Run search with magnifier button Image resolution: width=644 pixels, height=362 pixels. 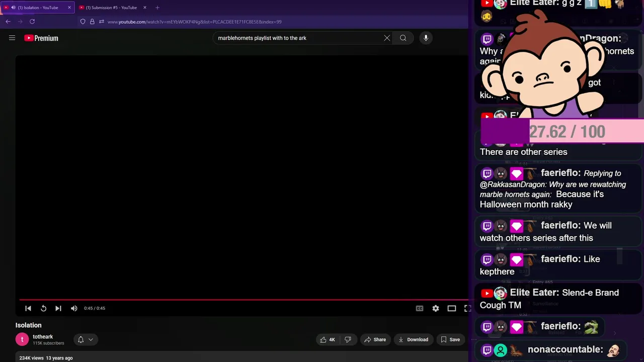pos(403,38)
